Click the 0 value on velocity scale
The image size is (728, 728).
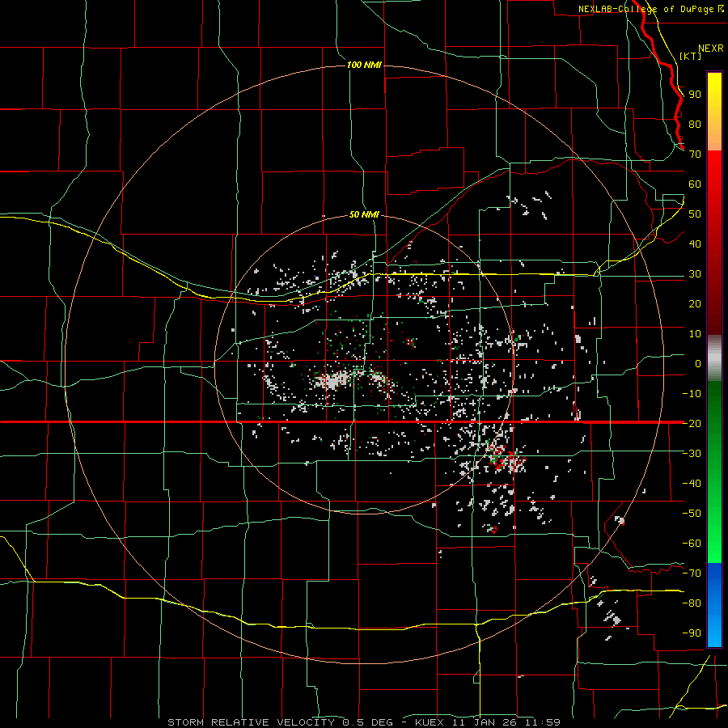698,363
